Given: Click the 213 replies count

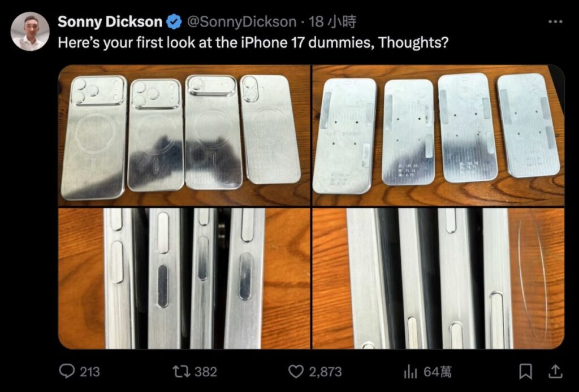Looking at the screenshot, I should click(90, 372).
